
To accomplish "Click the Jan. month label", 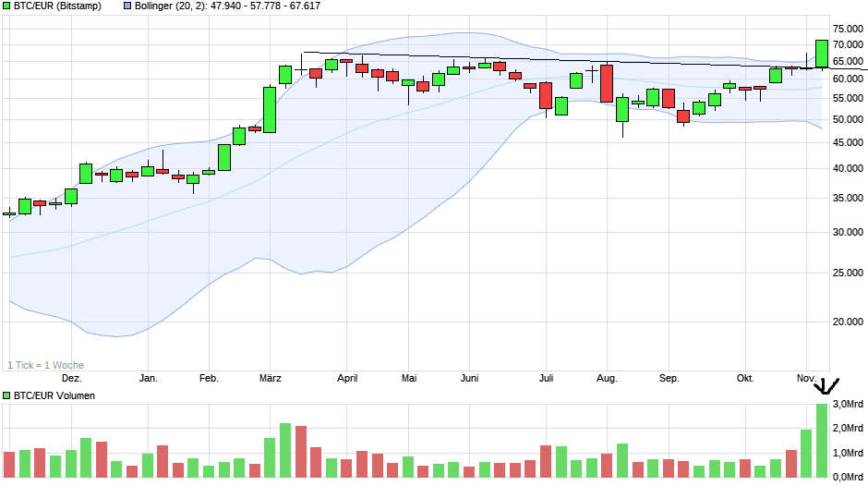I will (x=149, y=379).
